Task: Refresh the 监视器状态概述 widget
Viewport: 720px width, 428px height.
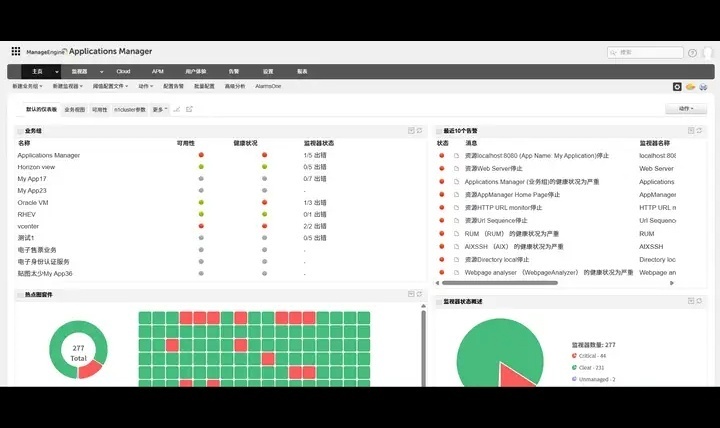Action: tap(699, 301)
